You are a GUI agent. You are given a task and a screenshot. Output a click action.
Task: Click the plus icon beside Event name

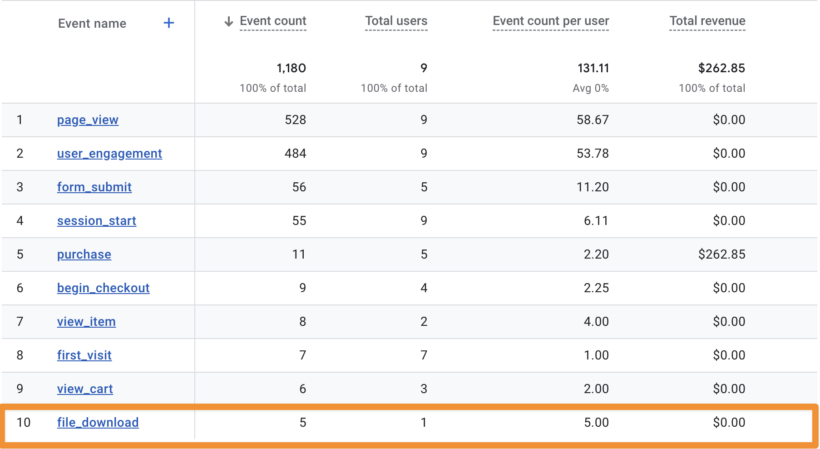coord(168,23)
